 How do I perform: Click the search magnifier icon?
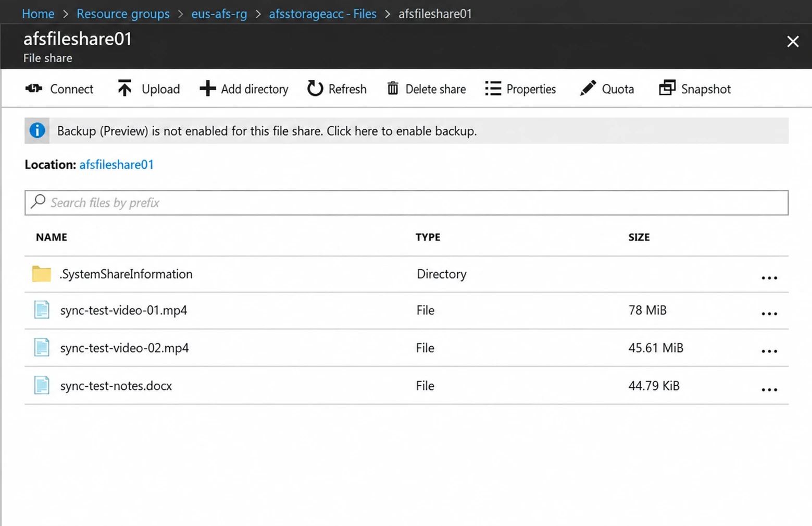[x=38, y=201]
